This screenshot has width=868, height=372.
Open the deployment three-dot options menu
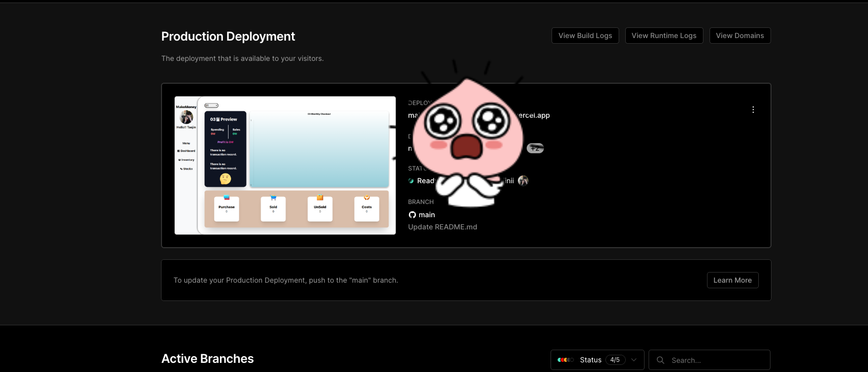coord(753,110)
